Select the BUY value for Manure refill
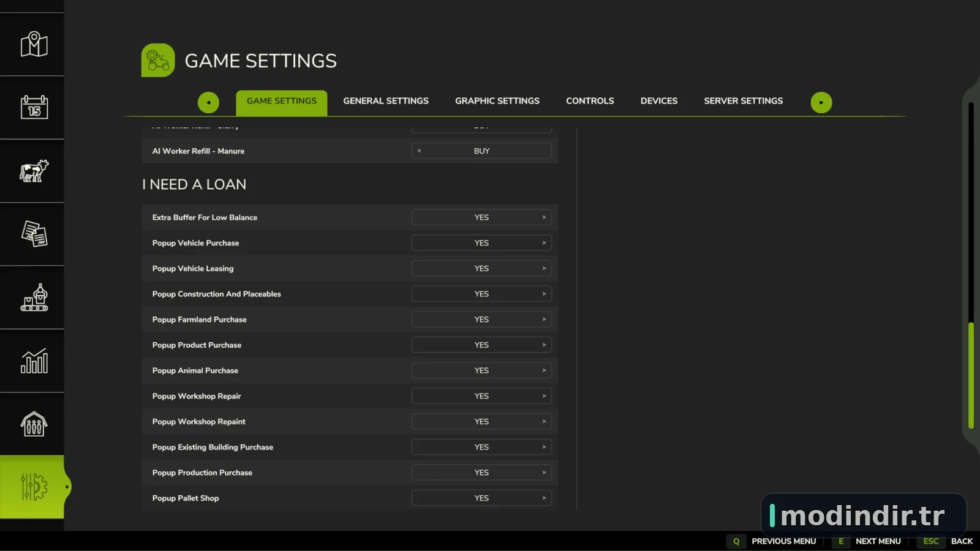Image resolution: width=980 pixels, height=551 pixels. tap(481, 151)
